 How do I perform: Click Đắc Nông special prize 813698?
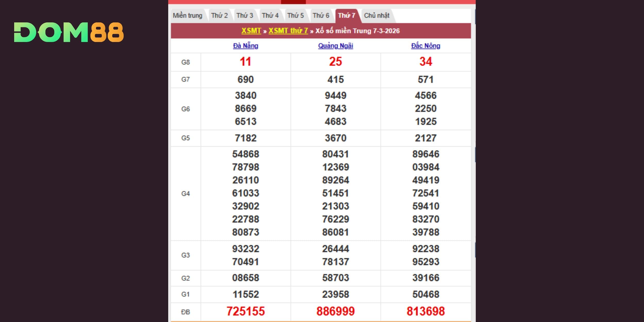(426, 311)
